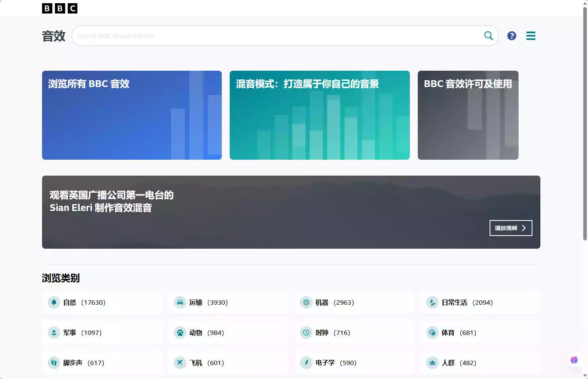Click the 浏览类别 section heading
This screenshot has height=379, width=588.
coord(61,278)
